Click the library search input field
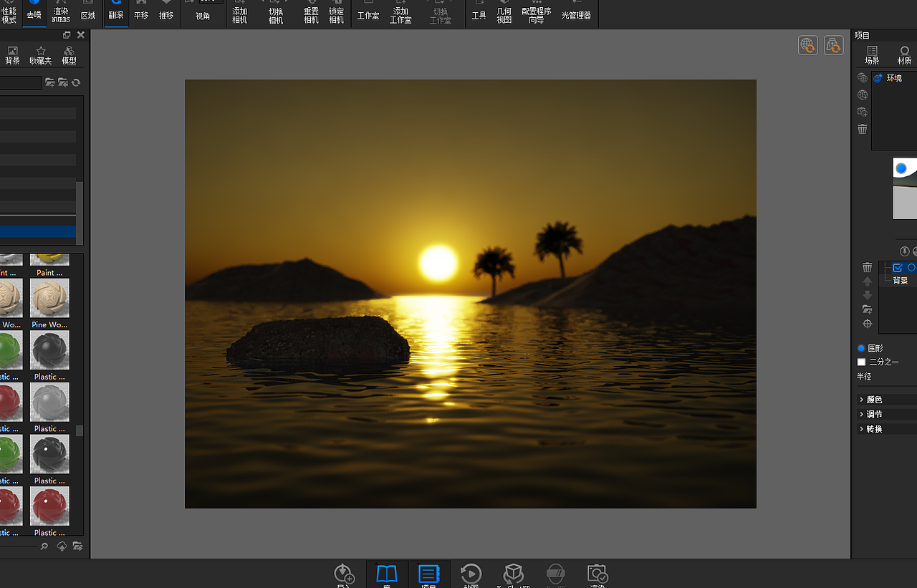The image size is (917, 588). click(21, 83)
